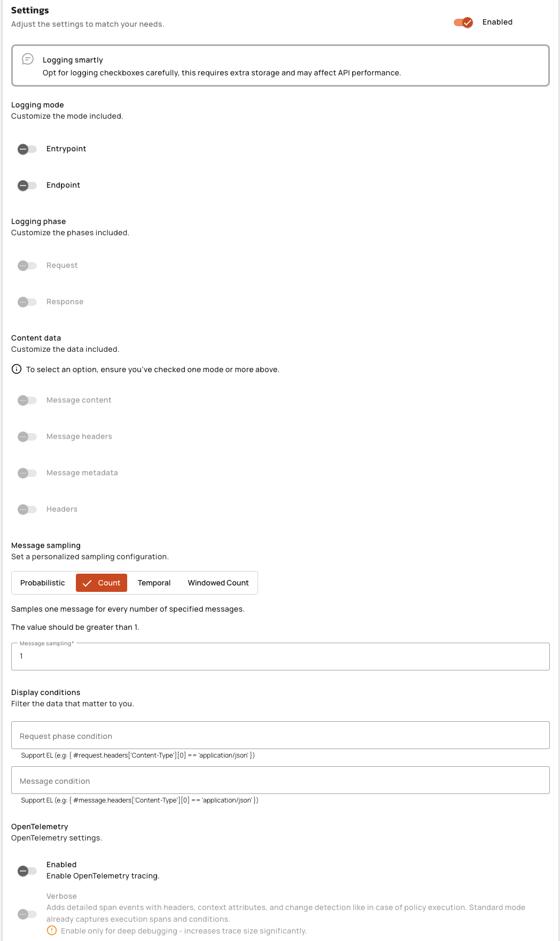The width and height of the screenshot is (560, 941).
Task: Click the Message sampling value field
Action: point(280,657)
